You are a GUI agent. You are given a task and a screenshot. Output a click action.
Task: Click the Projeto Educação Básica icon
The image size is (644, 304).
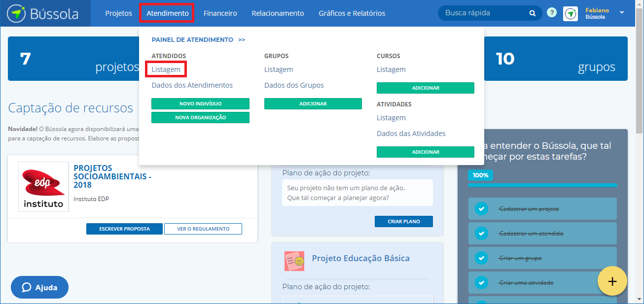click(x=294, y=261)
